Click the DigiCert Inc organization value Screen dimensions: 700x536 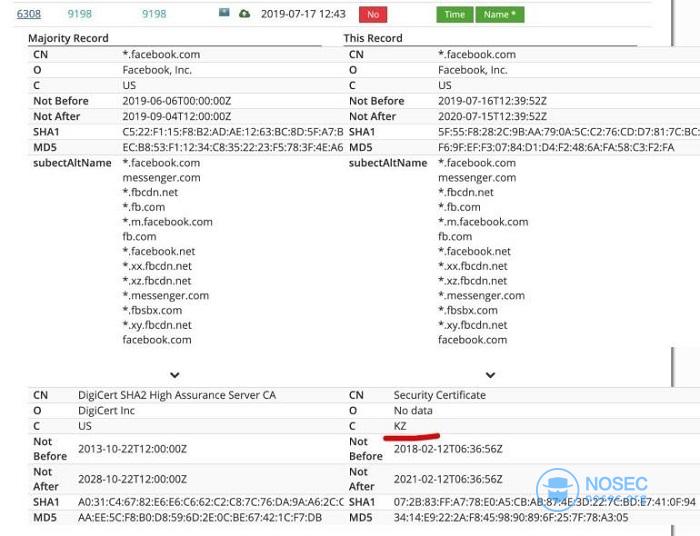pyautogui.click(x=106, y=411)
